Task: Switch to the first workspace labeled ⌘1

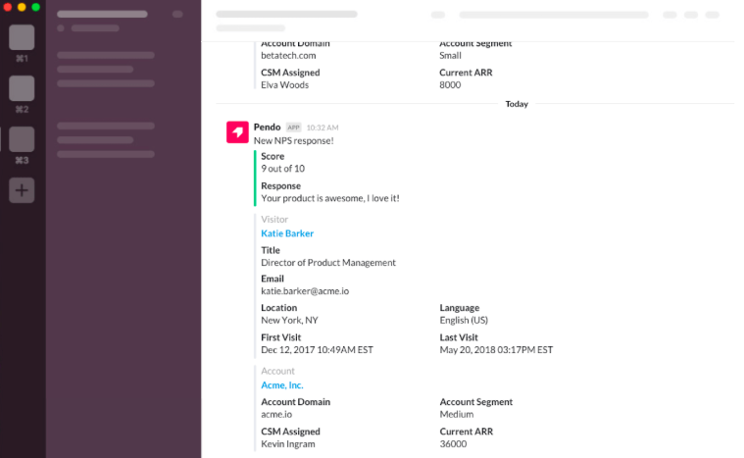Action: point(22,37)
